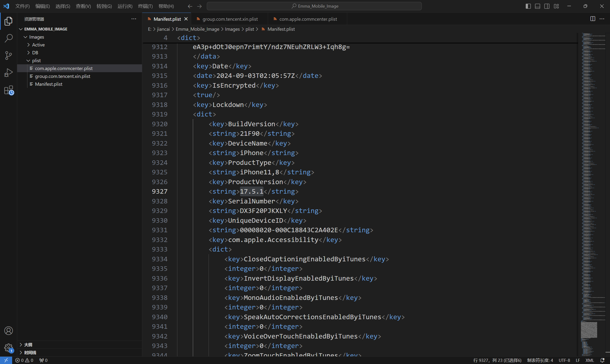Open the Search view in activity bar
610x364 pixels.
point(8,38)
